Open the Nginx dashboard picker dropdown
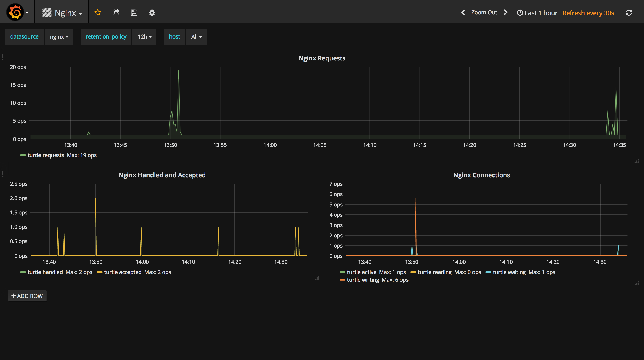The height and width of the screenshot is (360, 644). [x=62, y=13]
